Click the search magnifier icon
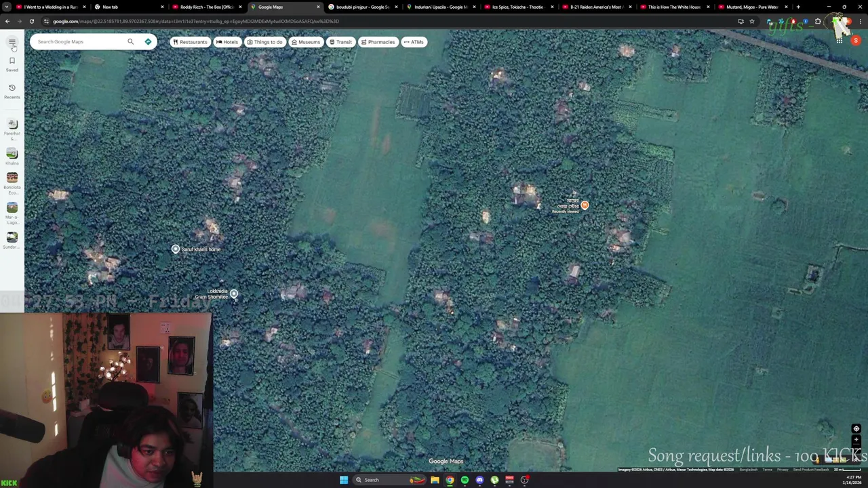 [131, 42]
